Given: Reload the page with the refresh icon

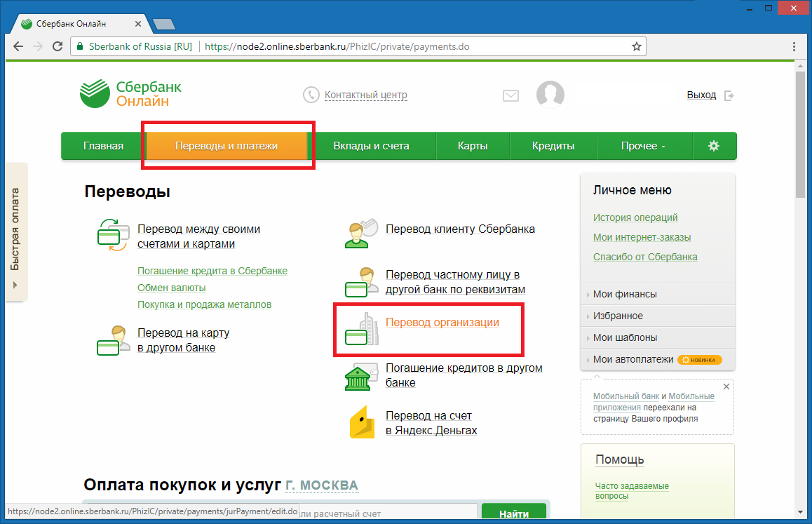Looking at the screenshot, I should [57, 46].
